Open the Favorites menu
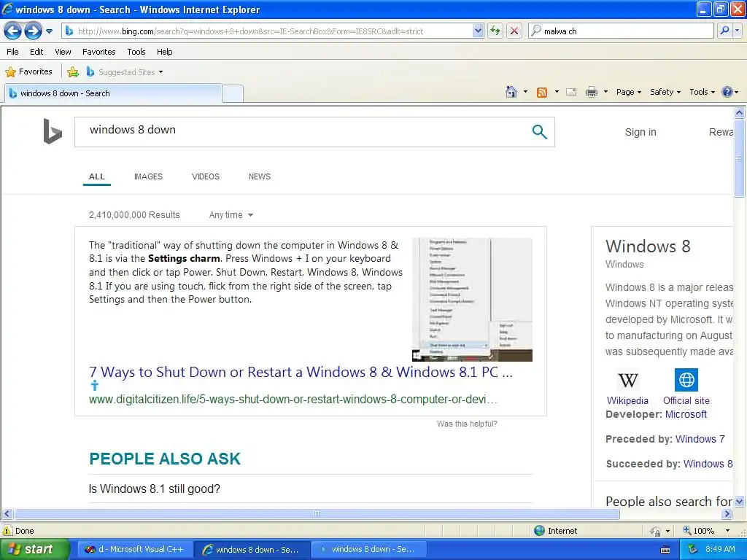This screenshot has height=560, width=747. click(x=98, y=52)
